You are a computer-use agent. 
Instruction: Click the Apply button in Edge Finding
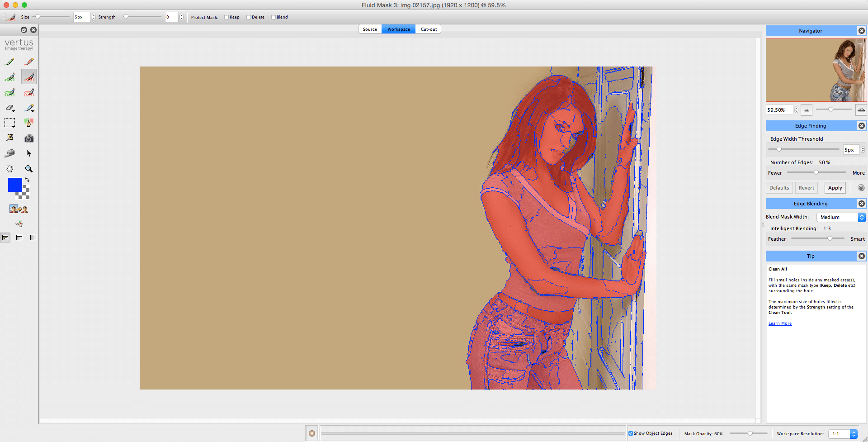coord(835,188)
